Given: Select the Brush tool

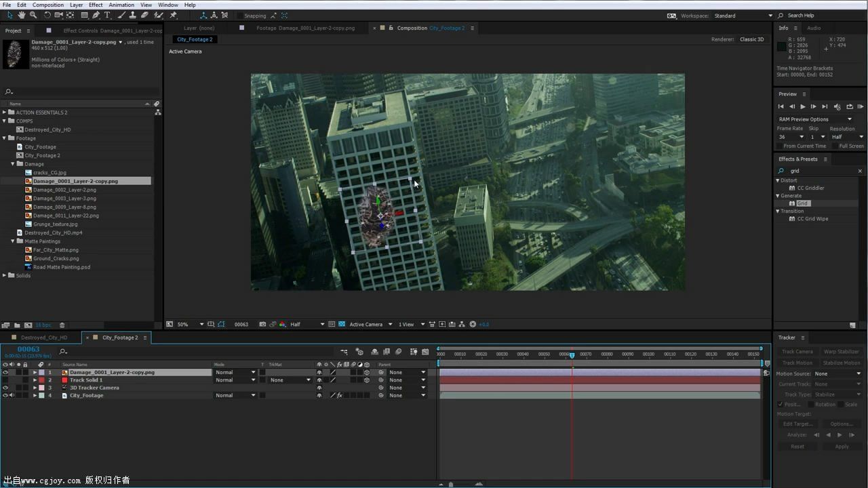Looking at the screenshot, I should point(121,15).
